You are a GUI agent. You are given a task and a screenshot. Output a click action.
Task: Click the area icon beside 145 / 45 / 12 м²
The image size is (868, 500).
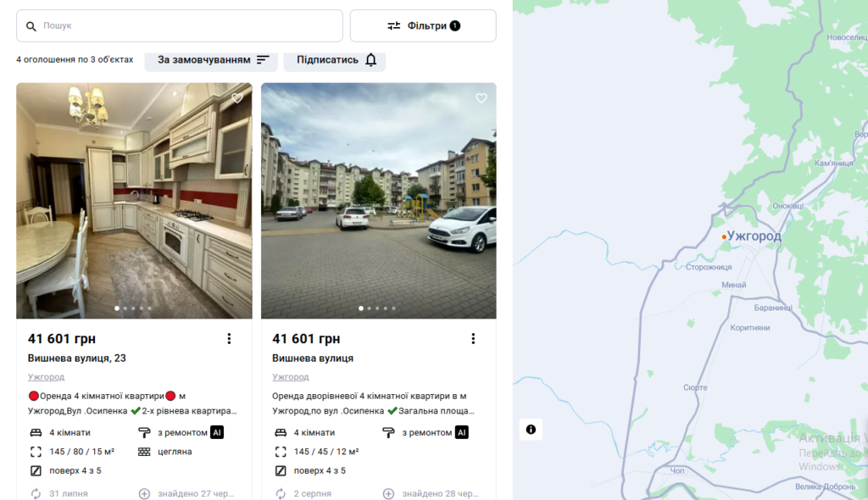[x=281, y=452]
